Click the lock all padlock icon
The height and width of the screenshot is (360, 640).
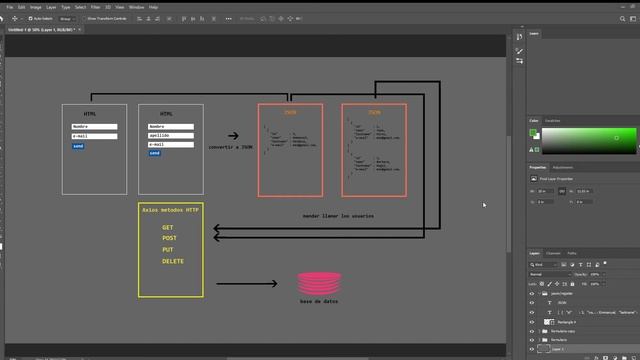pyautogui.click(x=572, y=284)
